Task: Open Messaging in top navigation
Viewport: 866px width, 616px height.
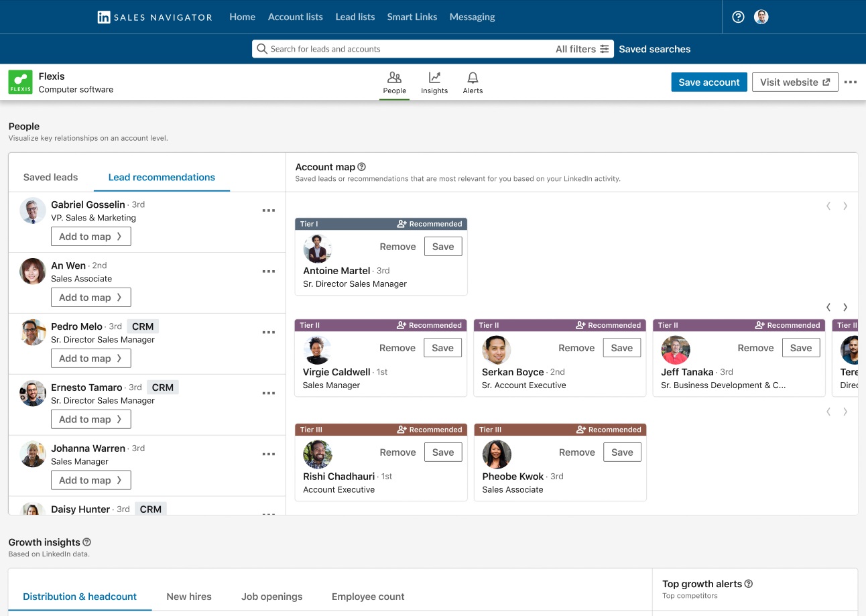Action: click(473, 17)
